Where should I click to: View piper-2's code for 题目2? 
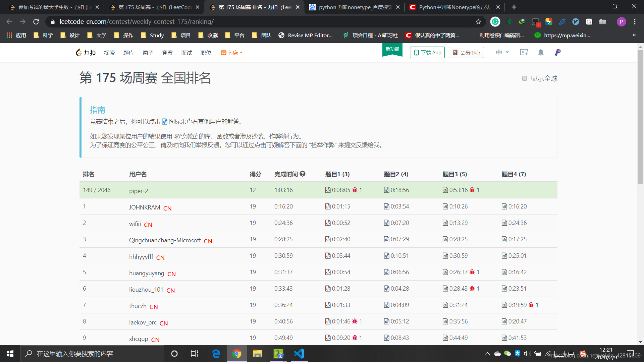(386, 190)
